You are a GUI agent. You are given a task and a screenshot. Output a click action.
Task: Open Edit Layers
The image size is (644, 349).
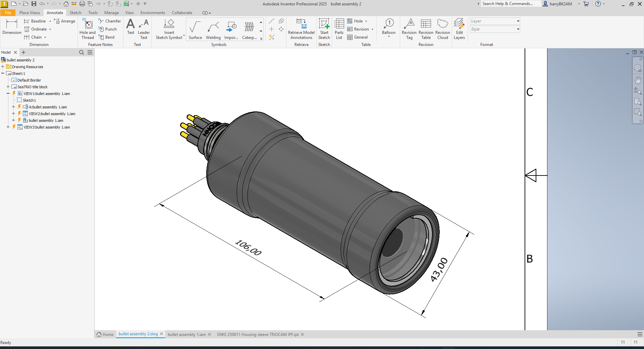point(459,29)
